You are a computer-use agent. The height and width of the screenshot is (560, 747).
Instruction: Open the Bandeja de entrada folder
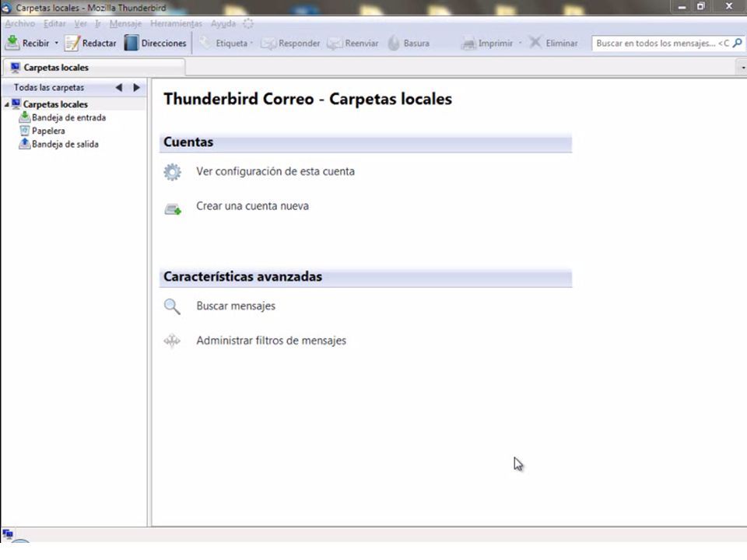68,117
